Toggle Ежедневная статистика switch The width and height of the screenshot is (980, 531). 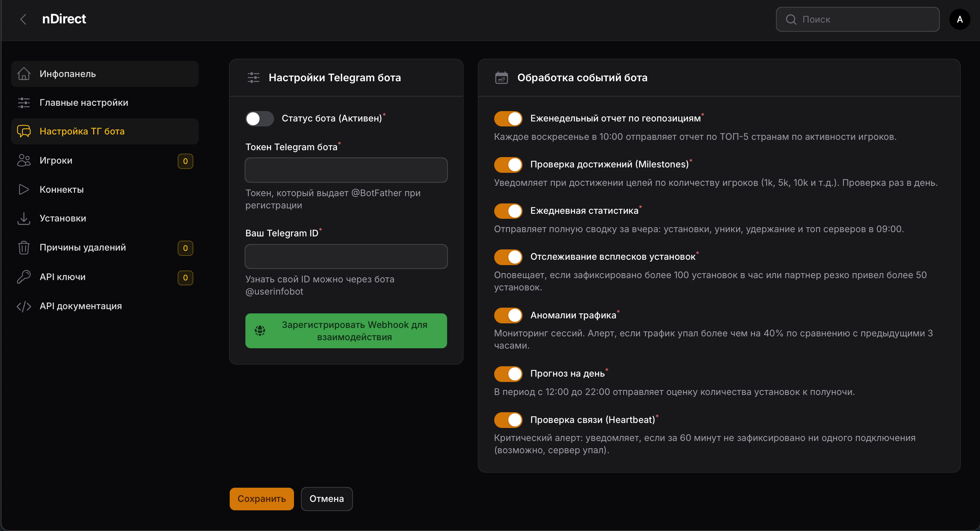[508, 211]
